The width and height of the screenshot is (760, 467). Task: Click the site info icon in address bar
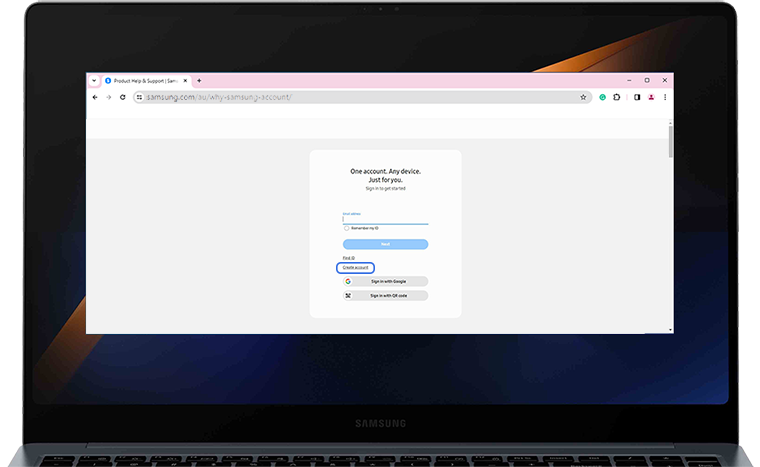tap(140, 97)
